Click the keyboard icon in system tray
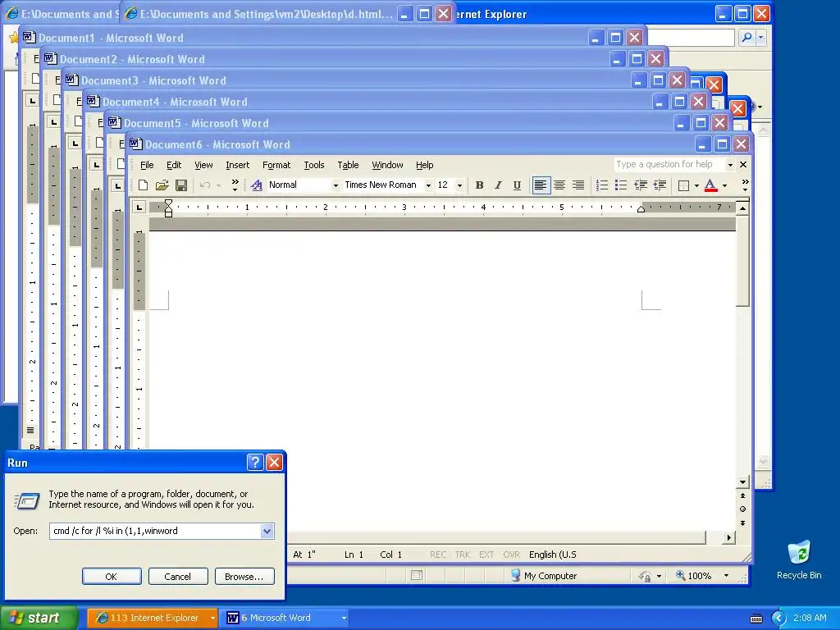The height and width of the screenshot is (630, 840). [756, 619]
